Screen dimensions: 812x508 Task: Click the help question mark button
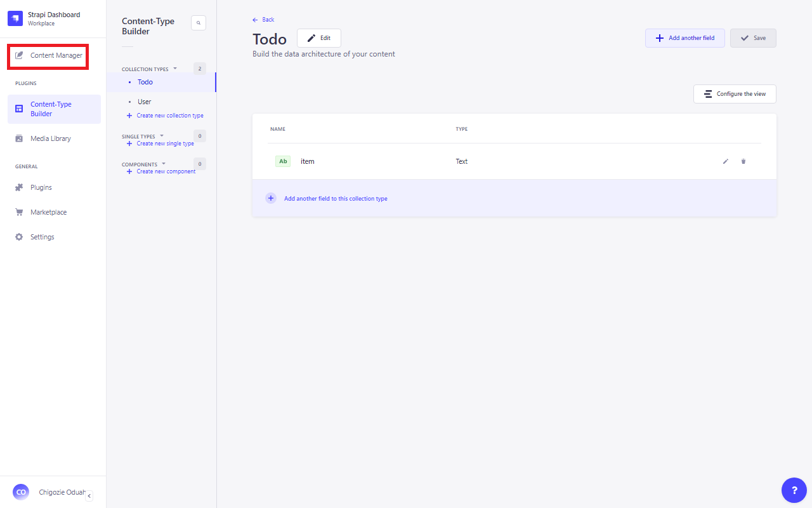click(x=794, y=490)
